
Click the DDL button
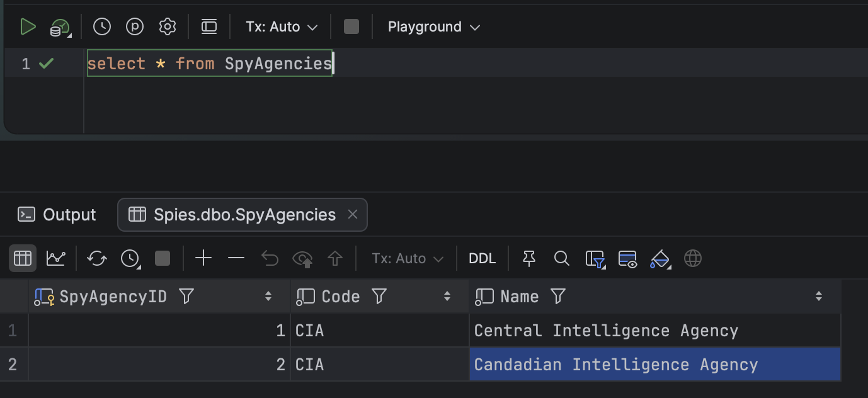tap(483, 258)
